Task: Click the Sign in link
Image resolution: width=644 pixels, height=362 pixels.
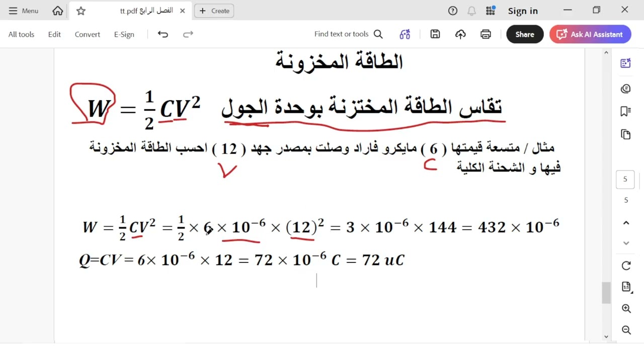Action: 523,11
